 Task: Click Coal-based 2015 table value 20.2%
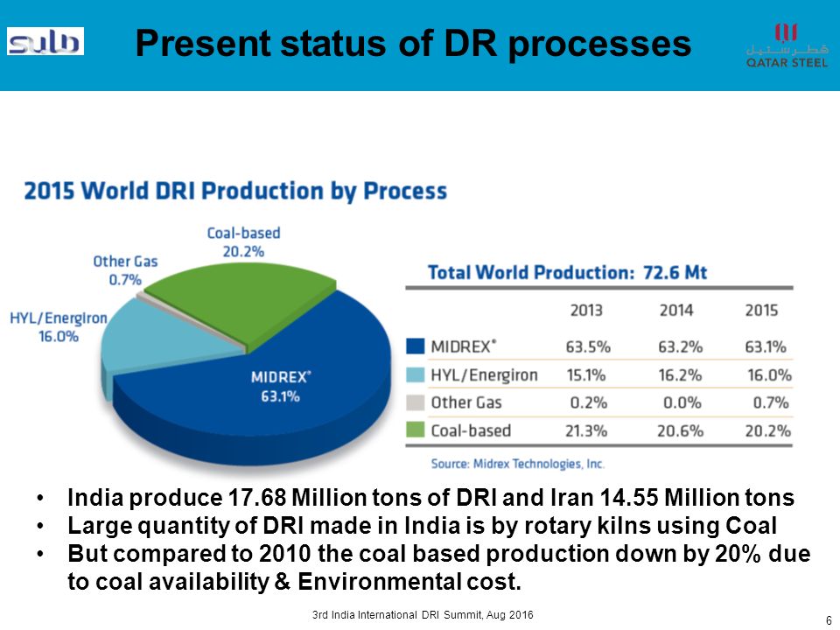pyautogui.click(x=767, y=430)
